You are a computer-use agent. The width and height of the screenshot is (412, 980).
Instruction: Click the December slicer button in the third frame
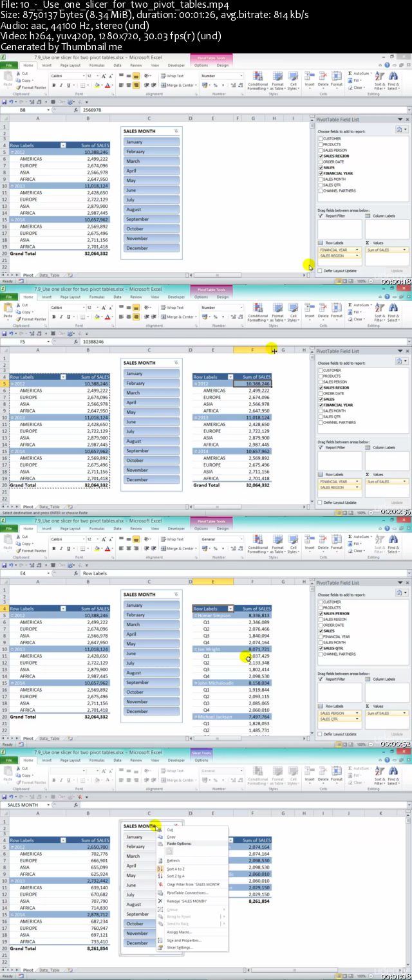[151, 712]
